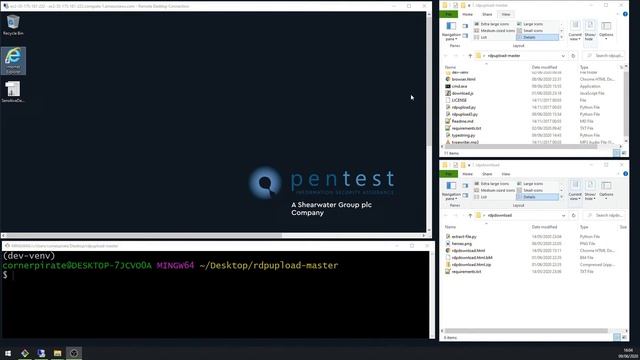
Task: Click the OBS recorder icon in taskbar
Action: [74, 353]
